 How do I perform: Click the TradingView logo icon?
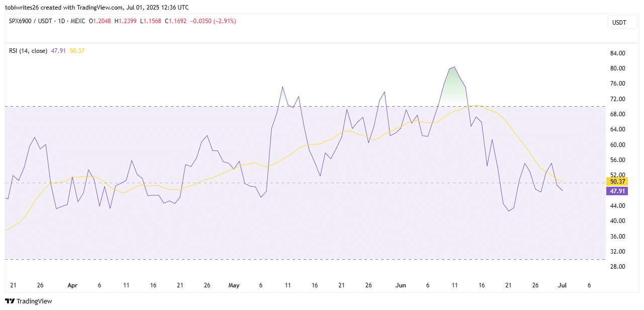11,301
